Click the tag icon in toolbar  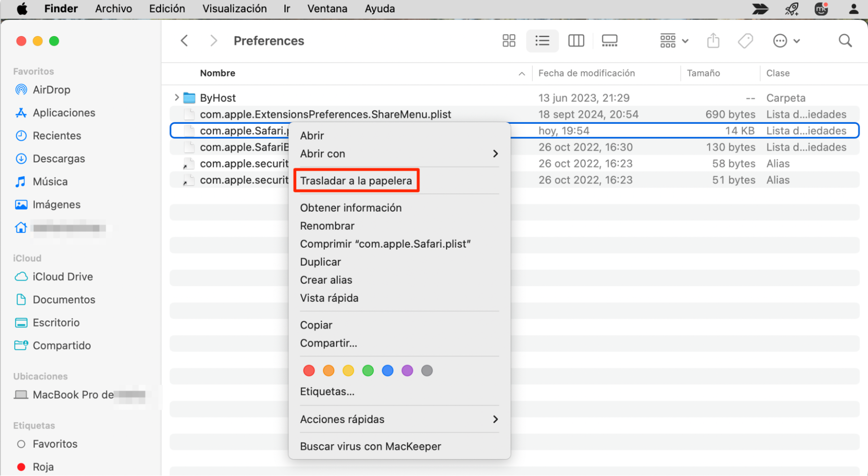746,41
